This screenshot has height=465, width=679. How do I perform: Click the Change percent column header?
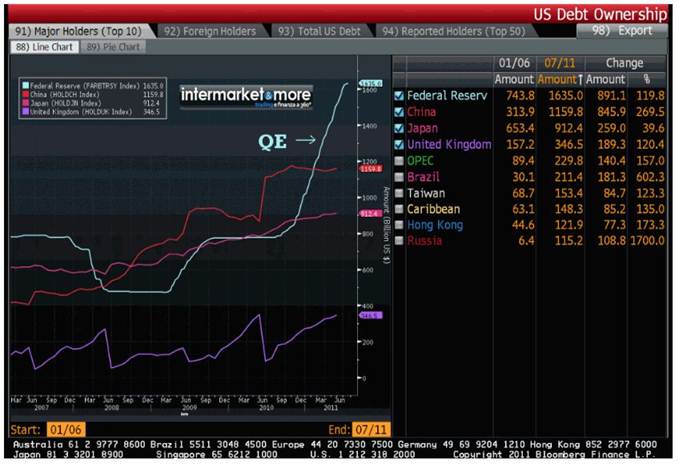(x=647, y=80)
